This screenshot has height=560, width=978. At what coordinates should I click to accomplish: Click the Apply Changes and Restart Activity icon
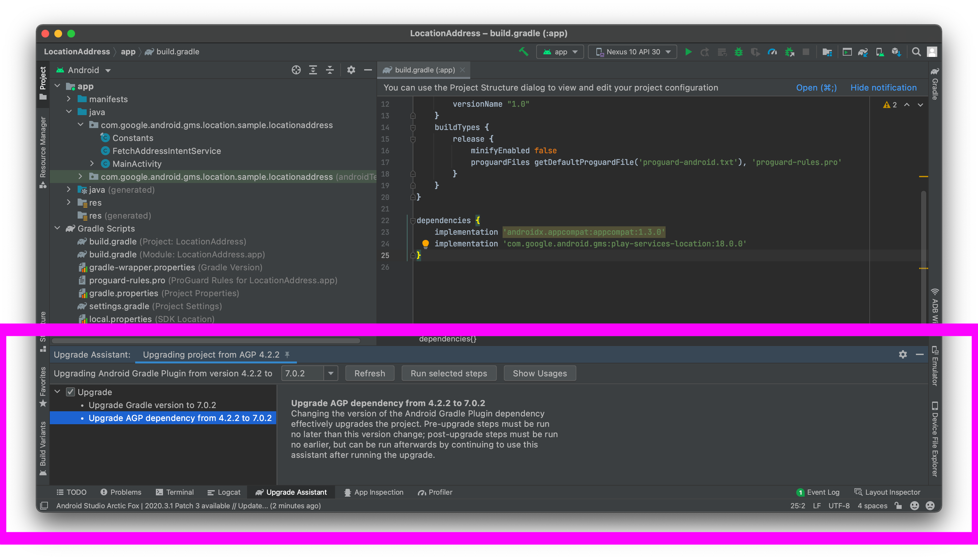[704, 51]
